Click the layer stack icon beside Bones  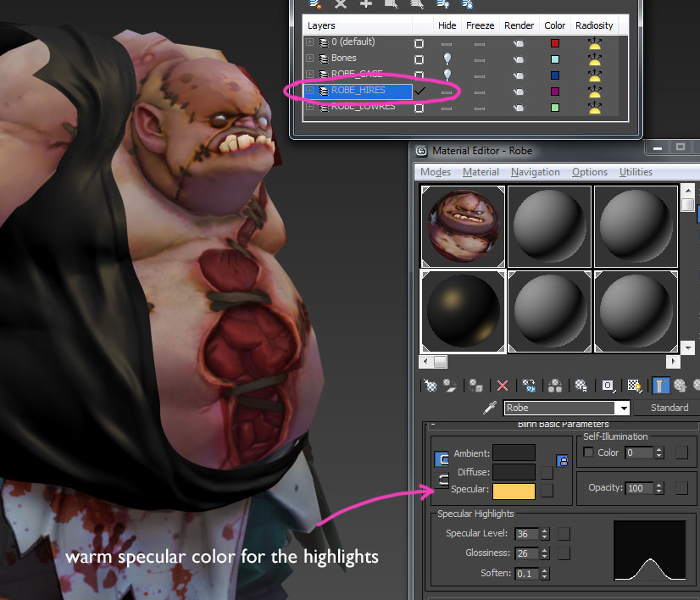tap(323, 58)
